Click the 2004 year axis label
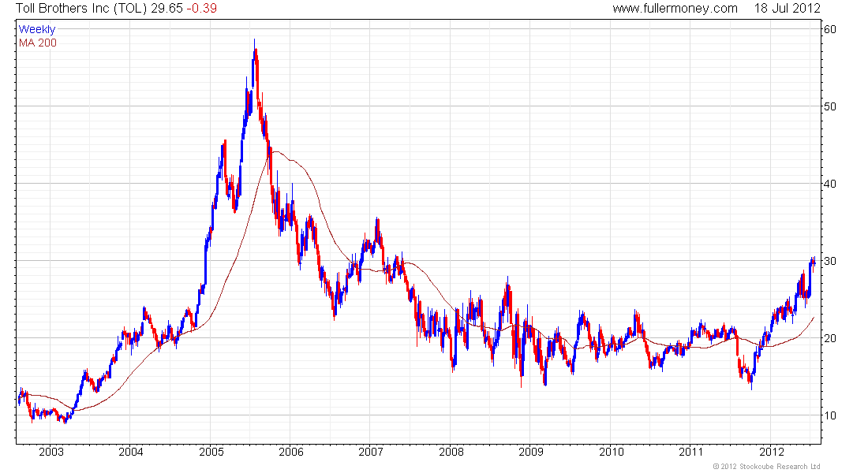 click(131, 452)
